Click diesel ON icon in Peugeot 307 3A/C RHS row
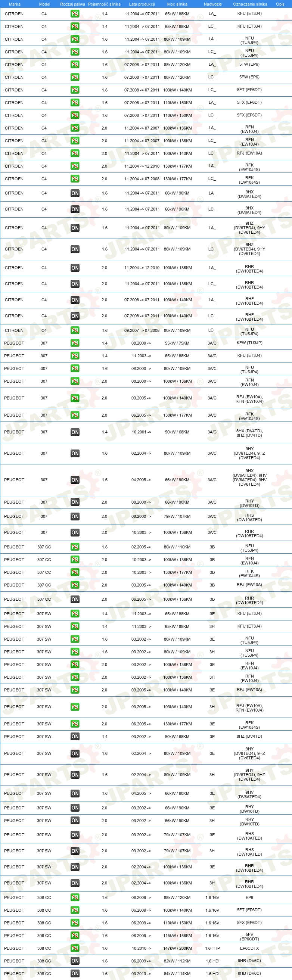Screen dimensions: 292x980 coord(75,517)
